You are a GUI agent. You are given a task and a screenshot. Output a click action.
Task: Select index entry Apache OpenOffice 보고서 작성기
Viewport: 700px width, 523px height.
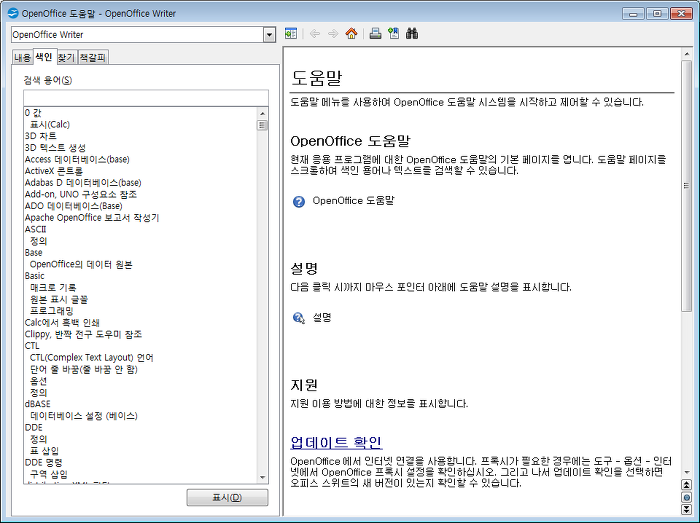point(92,218)
